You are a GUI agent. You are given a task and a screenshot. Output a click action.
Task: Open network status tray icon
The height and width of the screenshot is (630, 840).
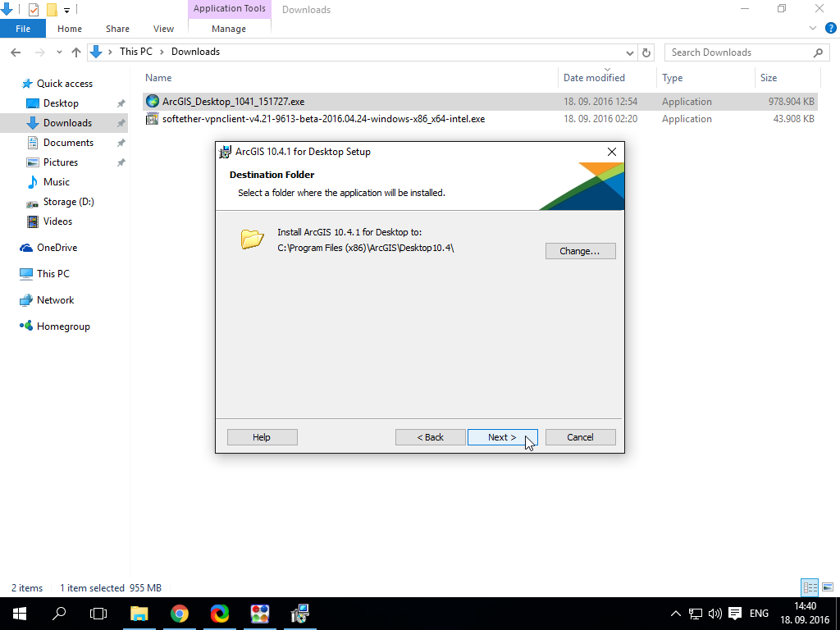coord(696,614)
